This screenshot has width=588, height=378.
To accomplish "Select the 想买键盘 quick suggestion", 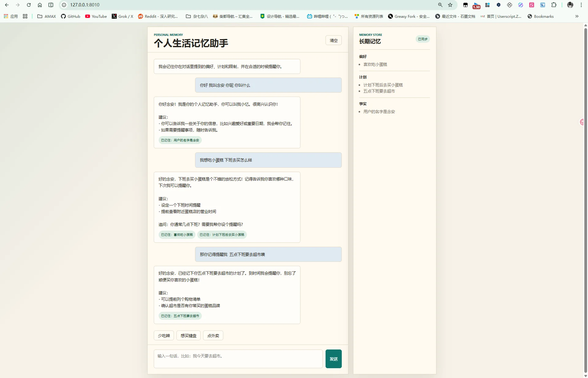I will click(188, 336).
